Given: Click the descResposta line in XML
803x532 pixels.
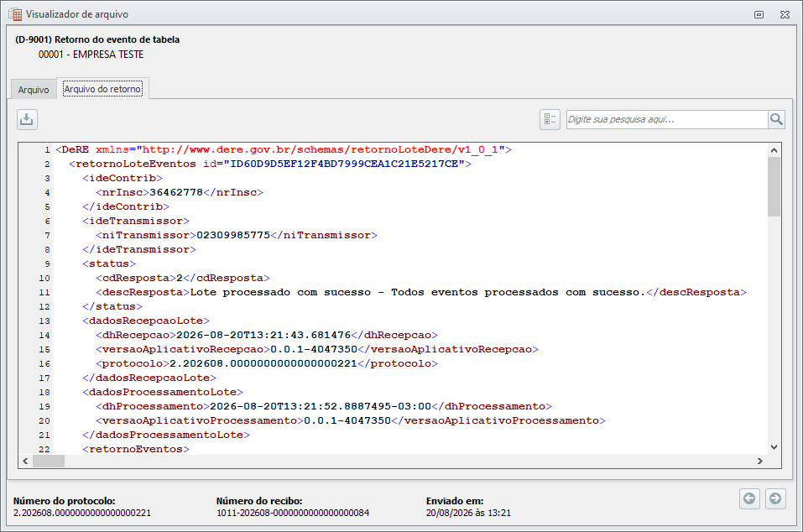Looking at the screenshot, I should click(421, 292).
